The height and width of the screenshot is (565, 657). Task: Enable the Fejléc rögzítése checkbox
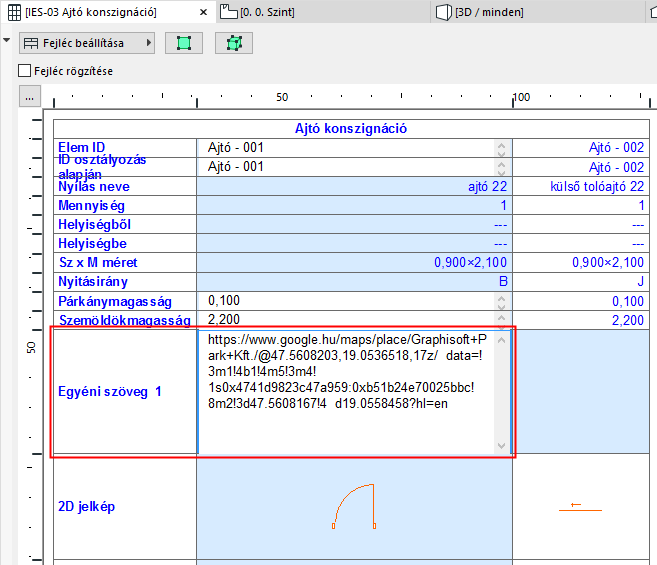24,71
